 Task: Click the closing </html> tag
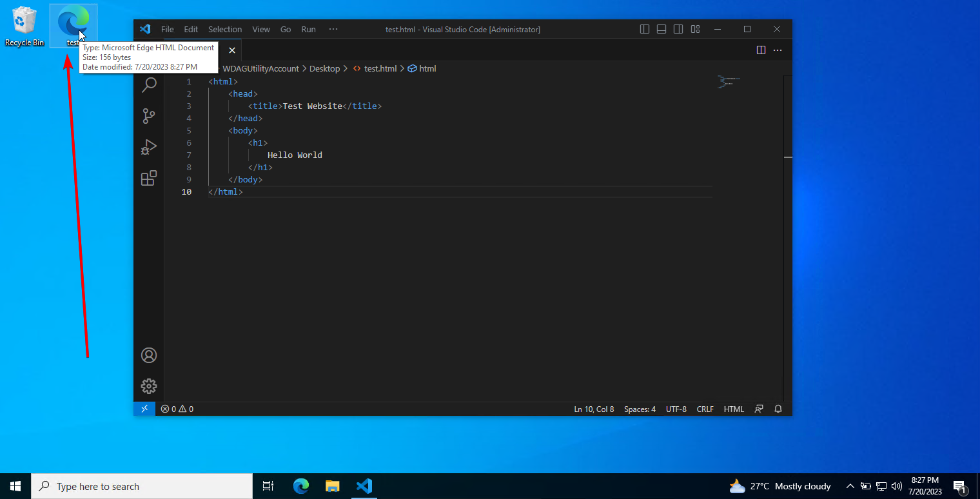[x=226, y=192]
